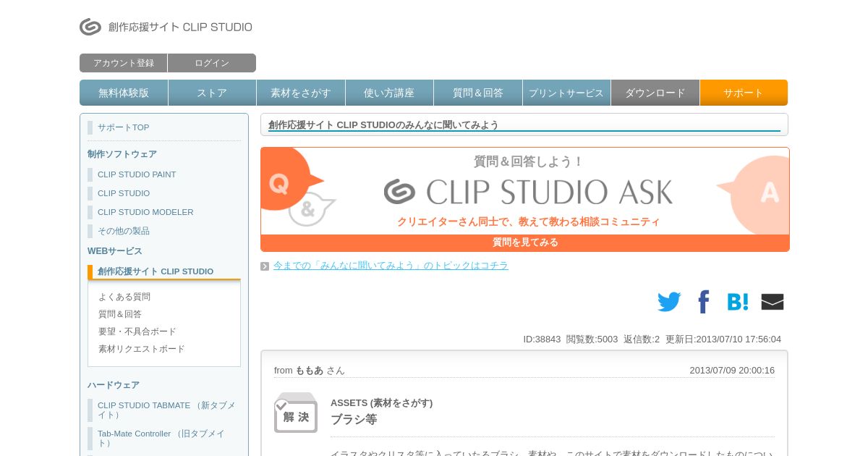Image resolution: width=868 pixels, height=456 pixels.
Task: Click the ASSETS (素材をさがす) category text
Action: tap(381, 402)
